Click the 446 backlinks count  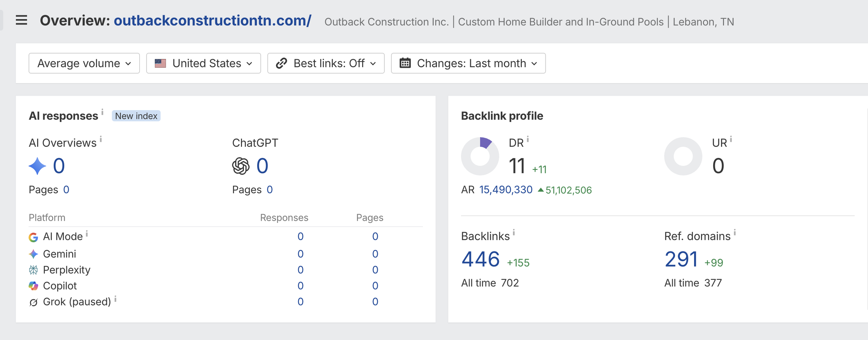point(481,259)
